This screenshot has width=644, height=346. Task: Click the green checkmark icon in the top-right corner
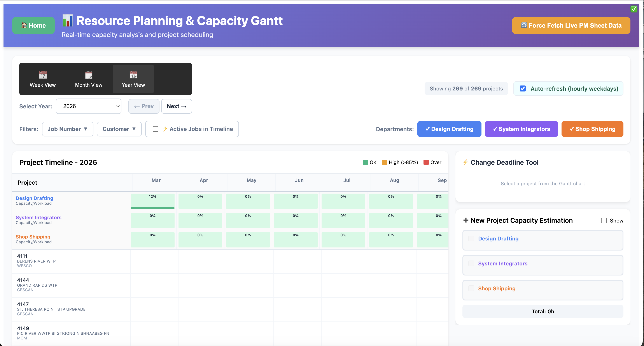point(634,9)
